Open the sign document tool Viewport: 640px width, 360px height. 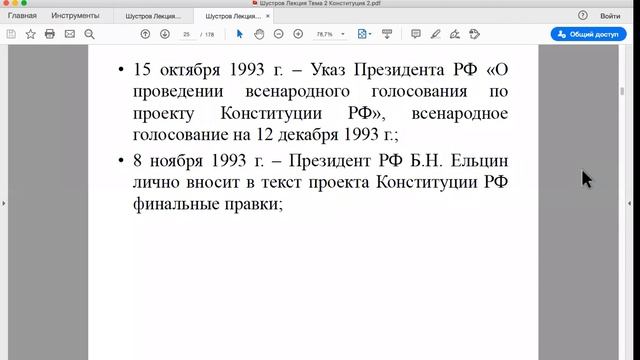[x=455, y=34]
